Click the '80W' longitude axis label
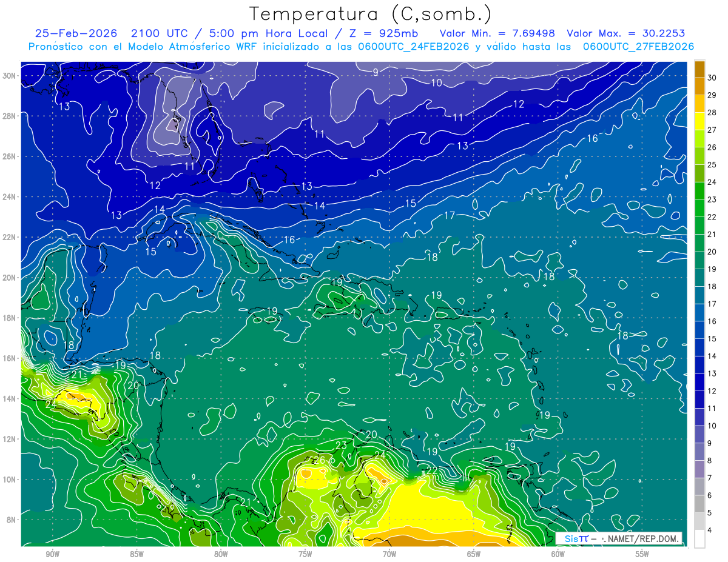 (221, 554)
